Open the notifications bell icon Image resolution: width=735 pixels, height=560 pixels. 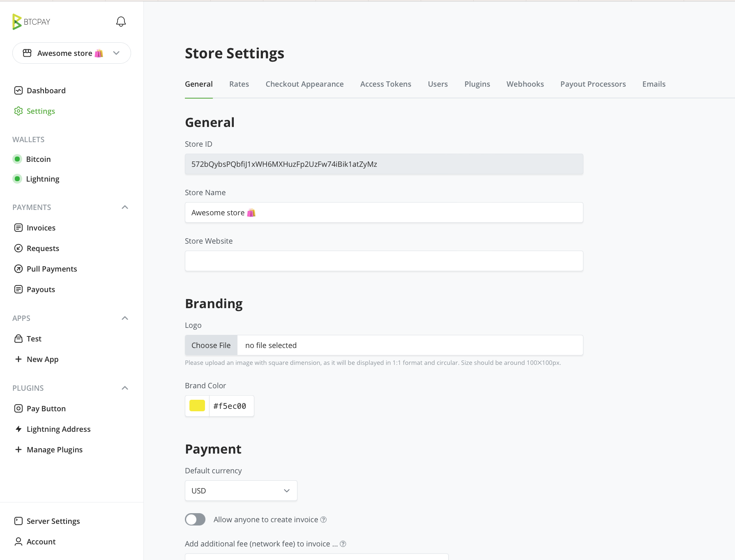coord(121,22)
